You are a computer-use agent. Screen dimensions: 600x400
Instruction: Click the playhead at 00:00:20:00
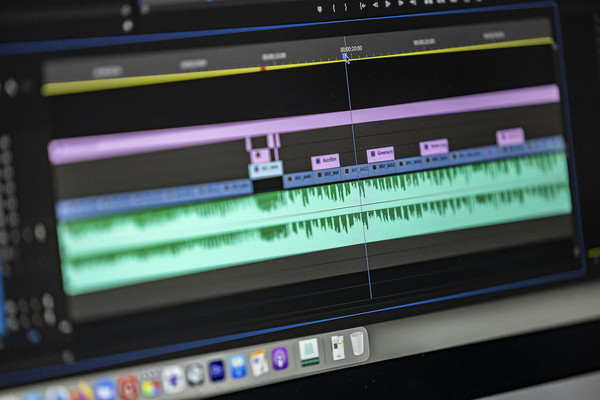click(346, 57)
